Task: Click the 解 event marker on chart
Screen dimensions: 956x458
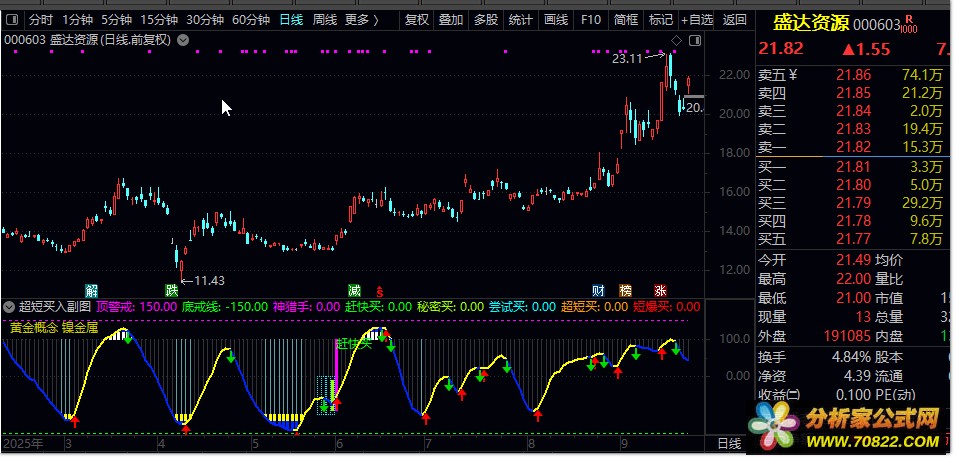Action: click(x=92, y=290)
